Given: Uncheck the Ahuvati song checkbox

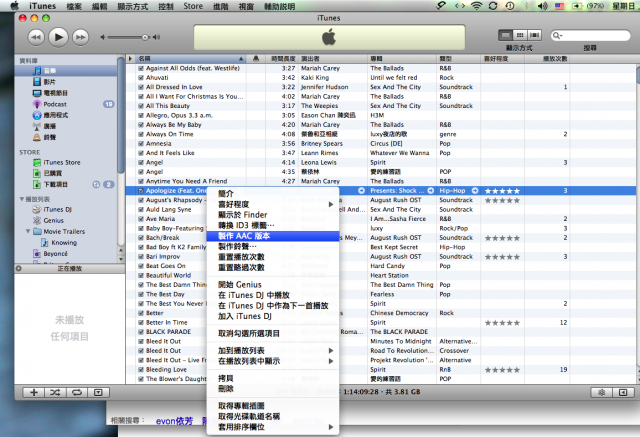Looking at the screenshot, I should (x=141, y=78).
